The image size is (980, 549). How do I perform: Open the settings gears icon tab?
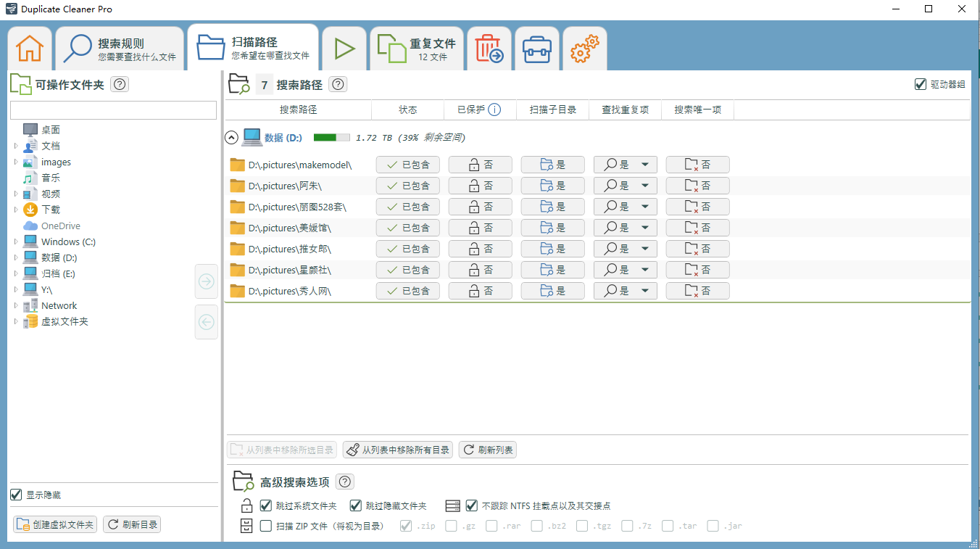click(585, 49)
